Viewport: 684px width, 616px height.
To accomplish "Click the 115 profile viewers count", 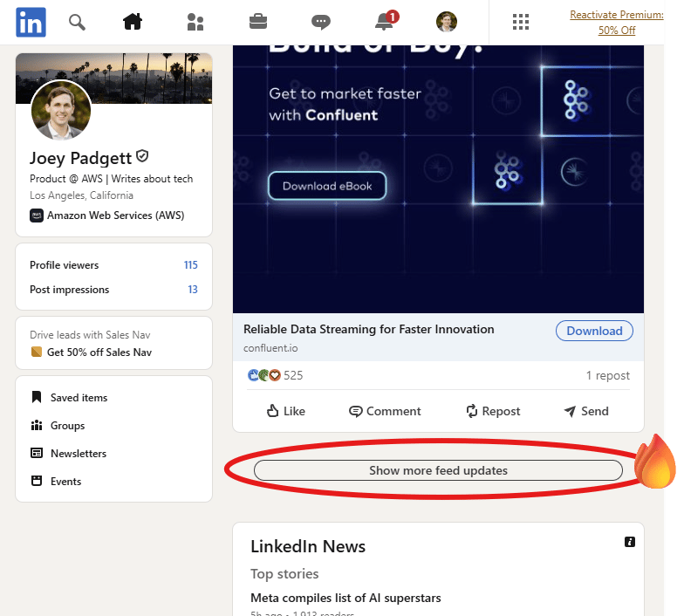I will pos(190,265).
